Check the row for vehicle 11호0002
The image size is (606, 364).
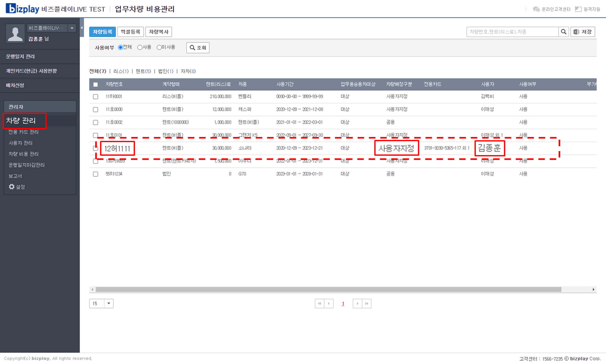pyautogui.click(x=95, y=122)
